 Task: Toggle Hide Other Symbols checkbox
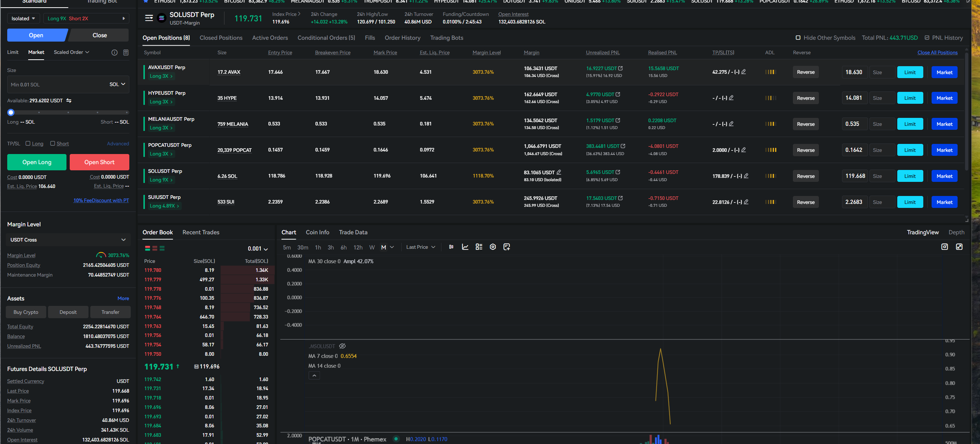798,38
